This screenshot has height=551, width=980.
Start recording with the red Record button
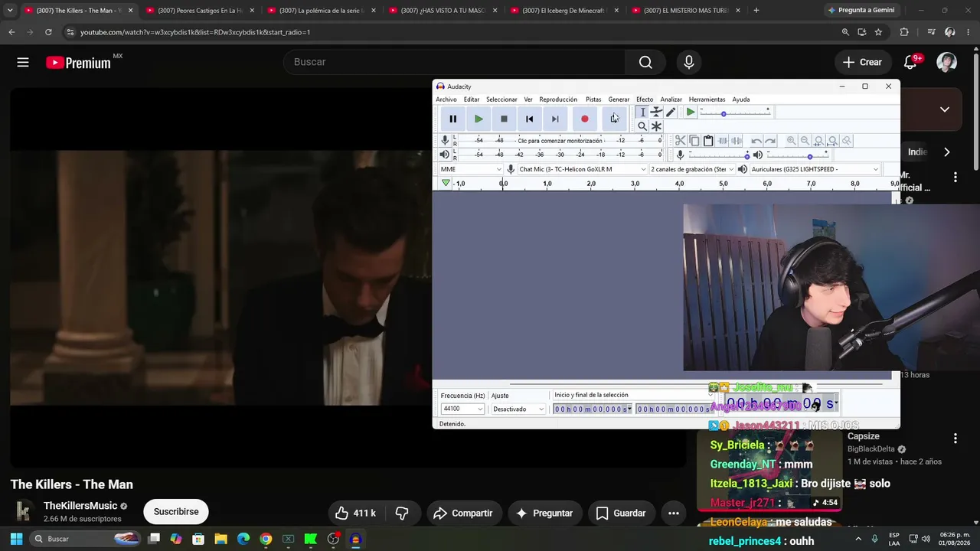(585, 119)
